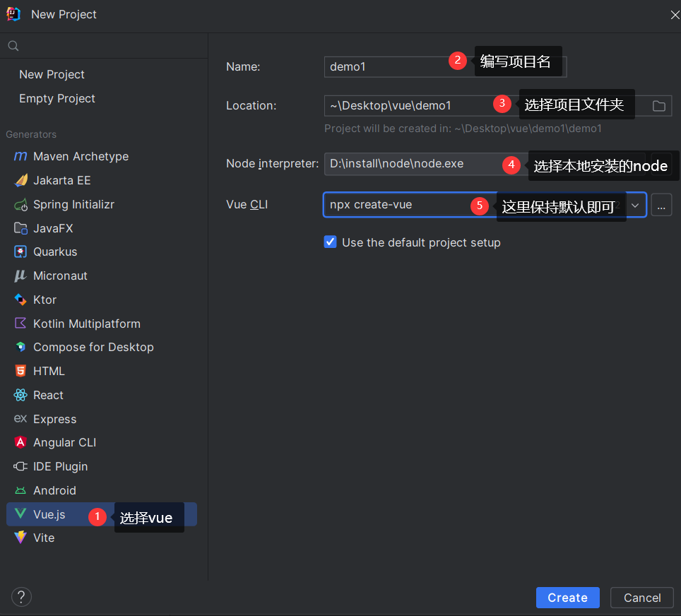Image resolution: width=681 pixels, height=616 pixels.
Task: Click the Android robot icon
Action: click(x=20, y=490)
